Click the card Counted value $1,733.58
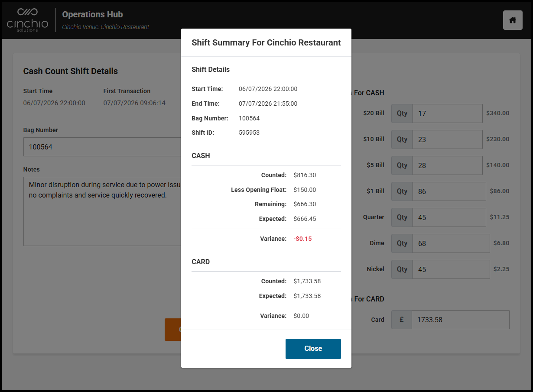 307,281
